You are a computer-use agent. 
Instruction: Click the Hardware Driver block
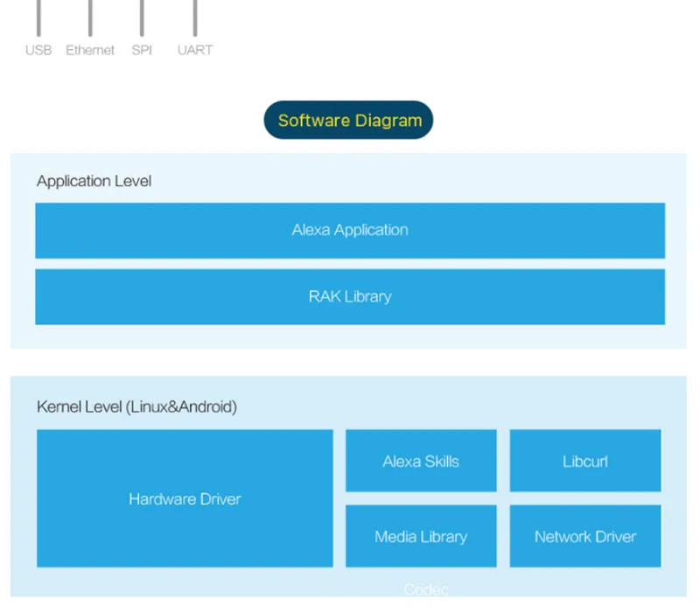[x=185, y=498]
